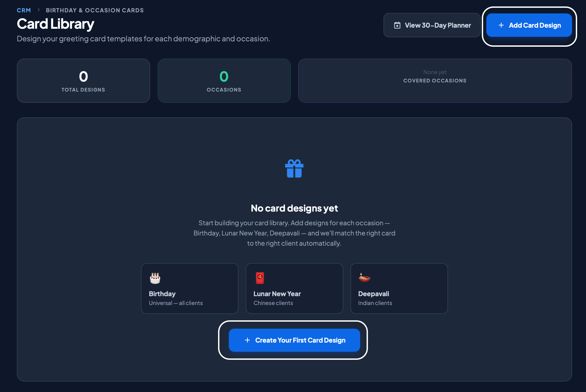Select the Deepavali Indian clients card
586x392 pixels.
[399, 288]
